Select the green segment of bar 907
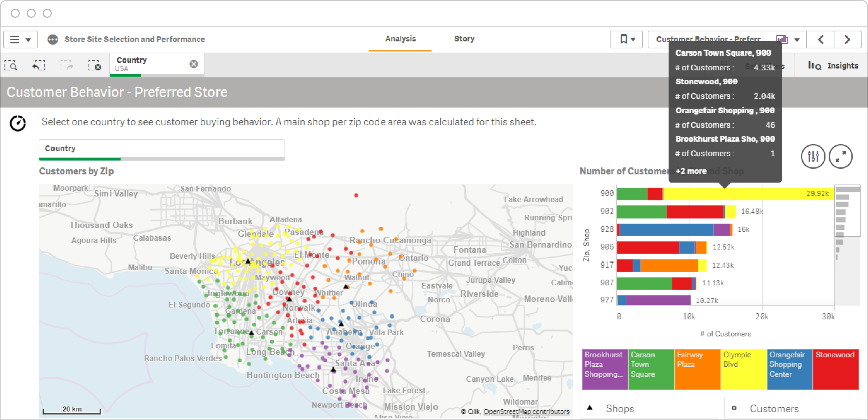The height and width of the screenshot is (420, 868). tap(644, 283)
